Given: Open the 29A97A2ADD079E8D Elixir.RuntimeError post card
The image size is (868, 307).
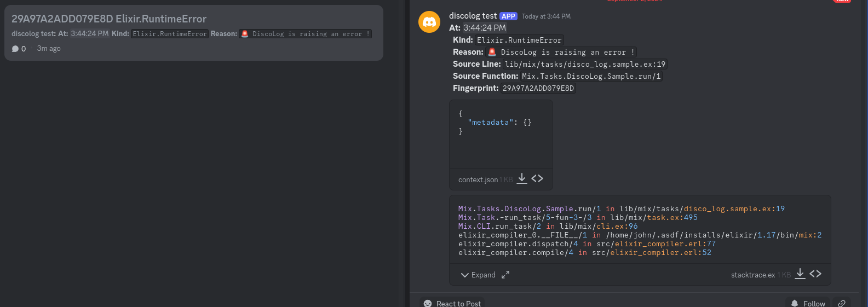Looking at the screenshot, I should (194, 33).
